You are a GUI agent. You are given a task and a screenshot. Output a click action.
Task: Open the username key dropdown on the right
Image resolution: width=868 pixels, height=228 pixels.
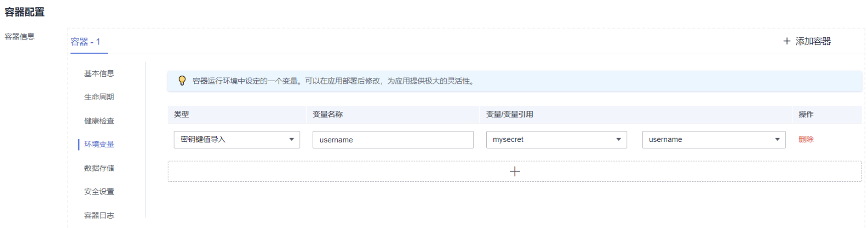click(713, 139)
